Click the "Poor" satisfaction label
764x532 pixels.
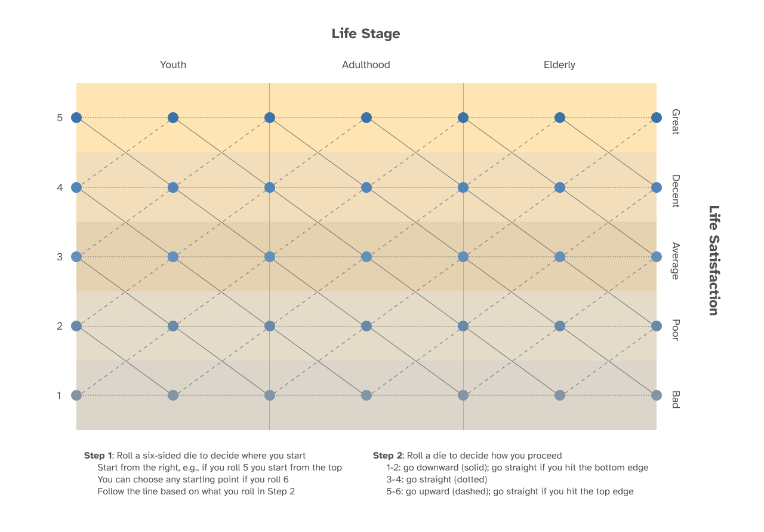(x=676, y=330)
